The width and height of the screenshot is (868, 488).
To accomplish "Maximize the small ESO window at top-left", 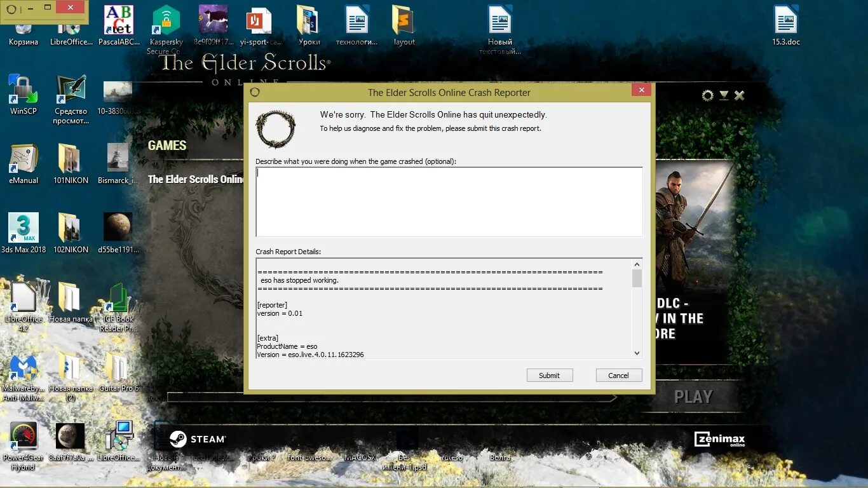I will pos(48,8).
